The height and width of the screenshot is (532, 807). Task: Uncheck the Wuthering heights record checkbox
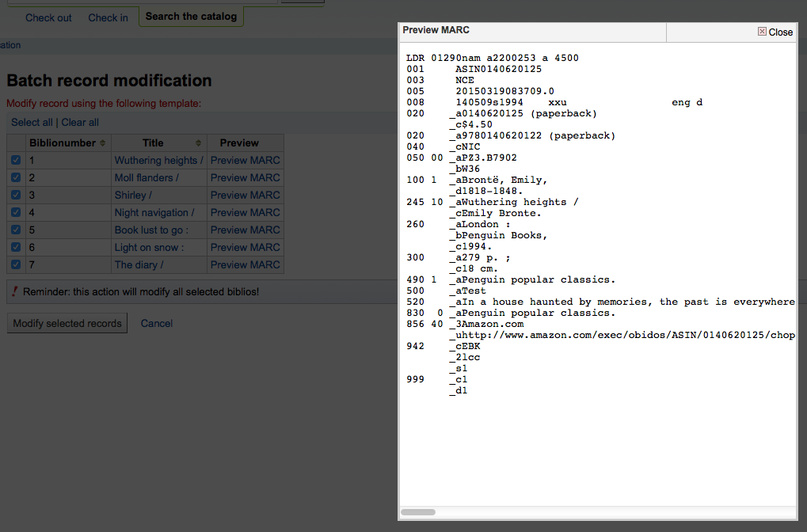point(17,160)
